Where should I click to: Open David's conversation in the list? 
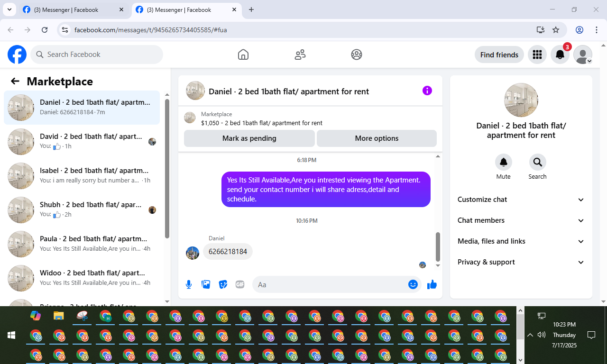tap(82, 142)
